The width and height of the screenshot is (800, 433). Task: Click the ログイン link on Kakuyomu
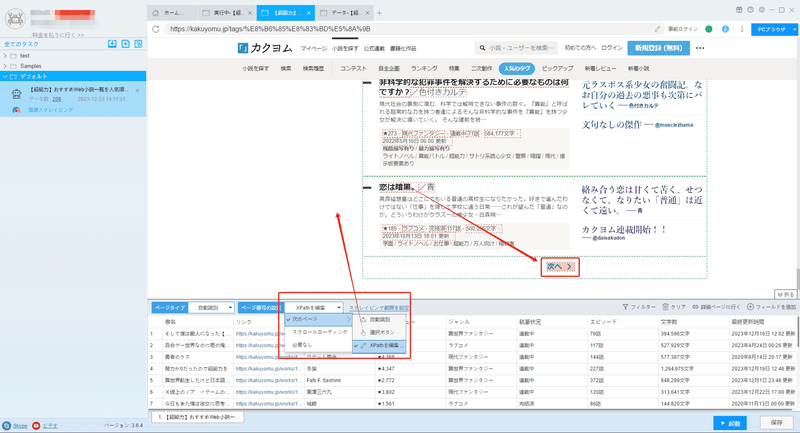[x=612, y=48]
